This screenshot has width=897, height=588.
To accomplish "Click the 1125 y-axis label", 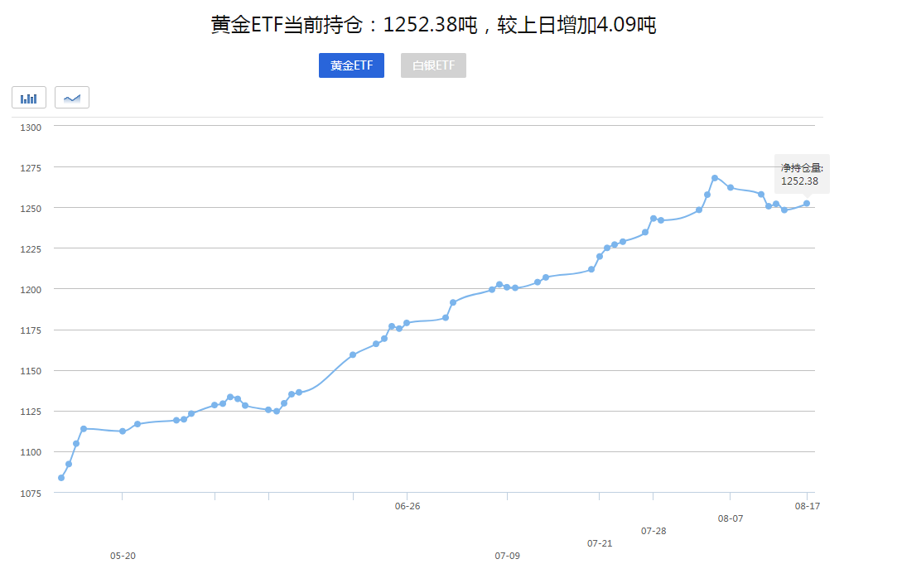I will pyautogui.click(x=31, y=412).
